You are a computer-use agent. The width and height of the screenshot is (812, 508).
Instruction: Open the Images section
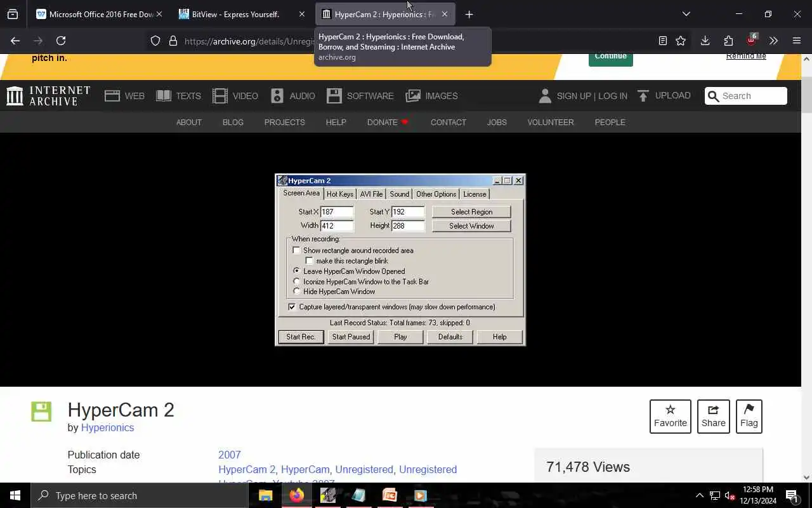coord(431,96)
